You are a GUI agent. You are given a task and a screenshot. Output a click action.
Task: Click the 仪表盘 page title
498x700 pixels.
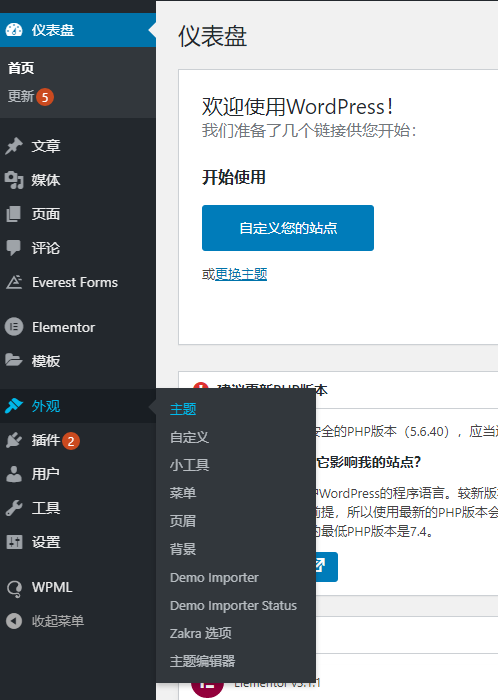click(212, 36)
